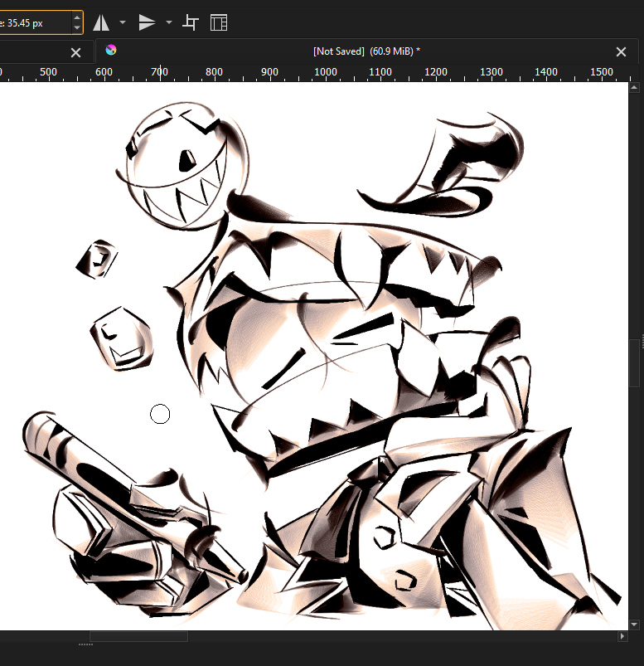Viewport: 644px width, 666px height.
Task: Open workspace chooser icon
Action: [219, 22]
